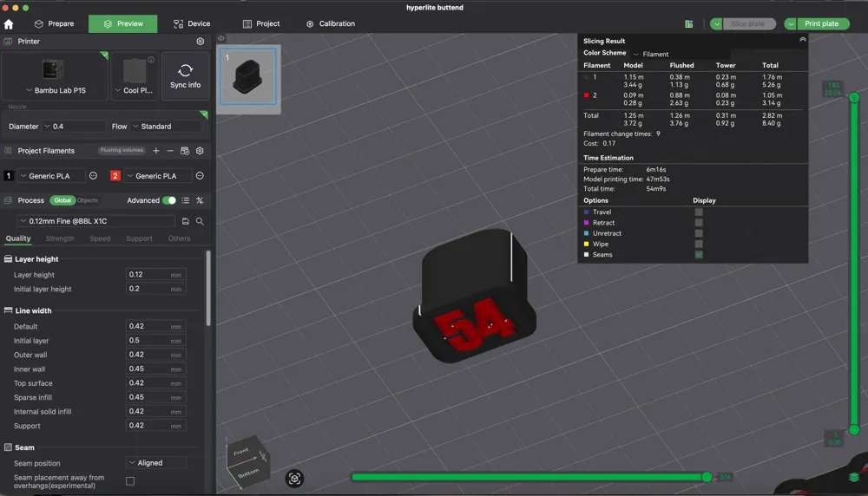Open filament 1 Generic PLA dropdown
Image resolution: width=868 pixels, height=496 pixels.
pyautogui.click(x=51, y=176)
